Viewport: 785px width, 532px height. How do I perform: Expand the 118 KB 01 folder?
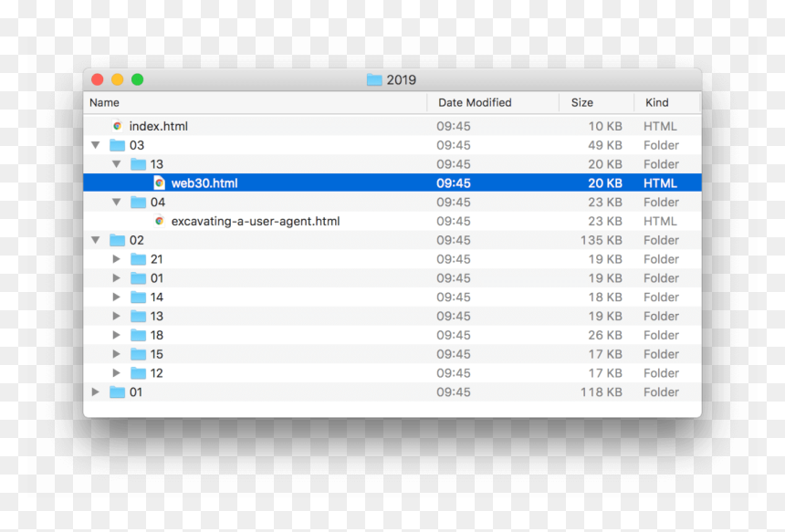point(96,392)
